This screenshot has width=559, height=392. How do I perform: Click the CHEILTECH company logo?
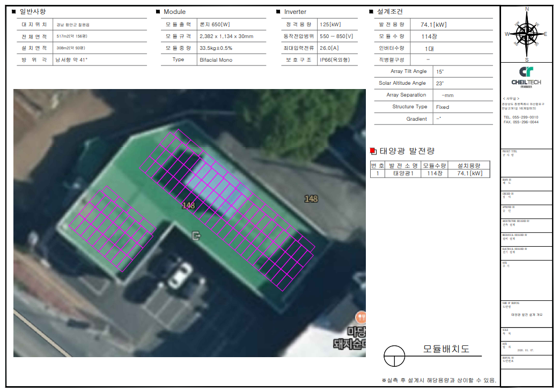coord(526,76)
